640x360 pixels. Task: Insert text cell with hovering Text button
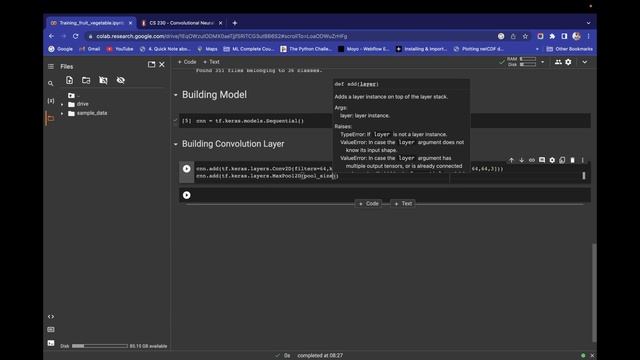click(x=403, y=204)
